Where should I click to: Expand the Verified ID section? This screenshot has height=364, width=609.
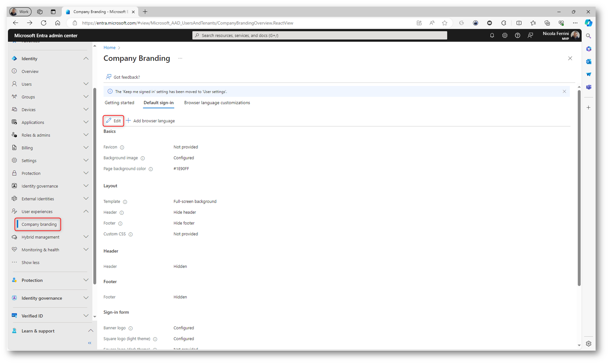(x=86, y=316)
